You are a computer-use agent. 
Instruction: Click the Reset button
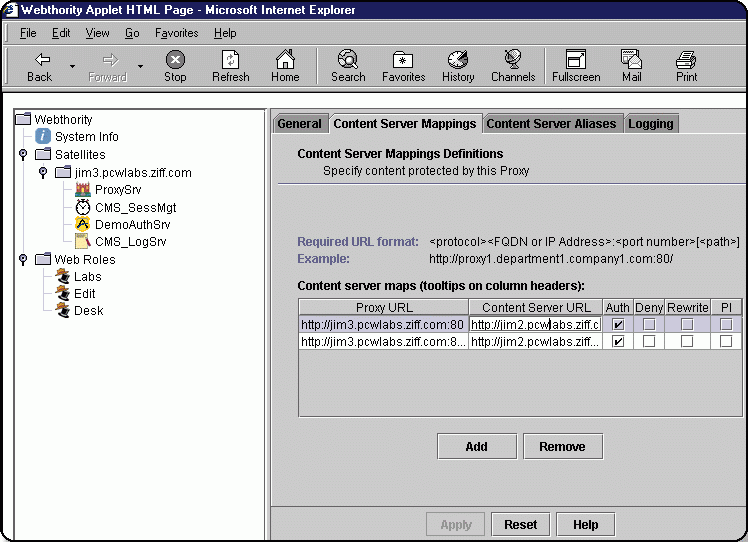[x=520, y=525]
